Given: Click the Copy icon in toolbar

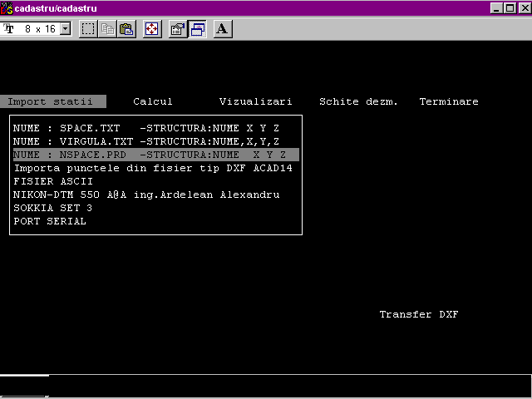Looking at the screenshot, I should click(x=108, y=29).
